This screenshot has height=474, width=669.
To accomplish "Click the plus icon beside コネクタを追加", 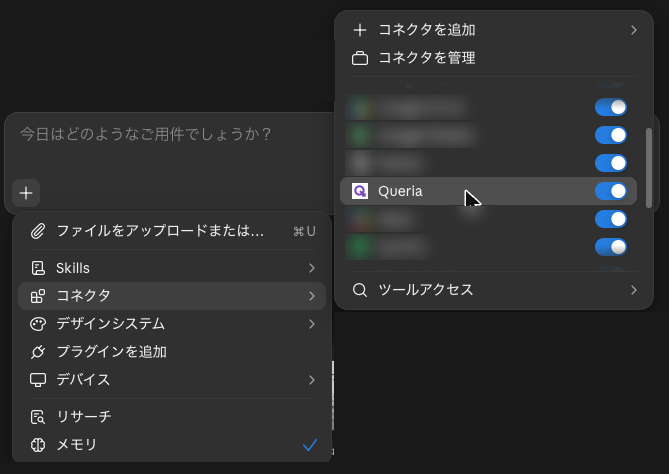I will 360,30.
